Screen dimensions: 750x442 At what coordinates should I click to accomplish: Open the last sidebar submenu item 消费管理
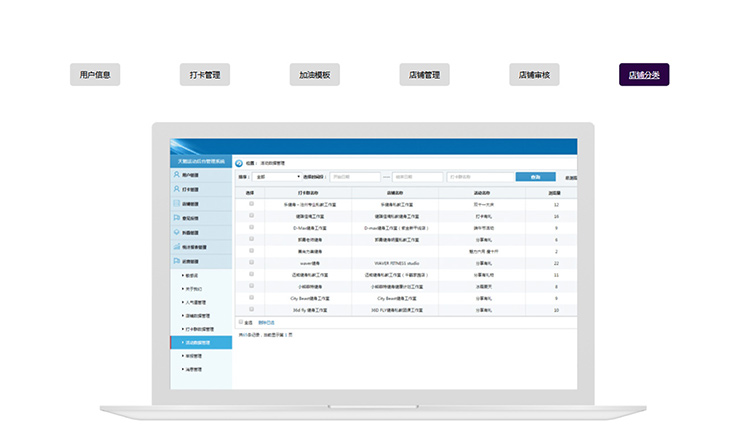point(194,369)
